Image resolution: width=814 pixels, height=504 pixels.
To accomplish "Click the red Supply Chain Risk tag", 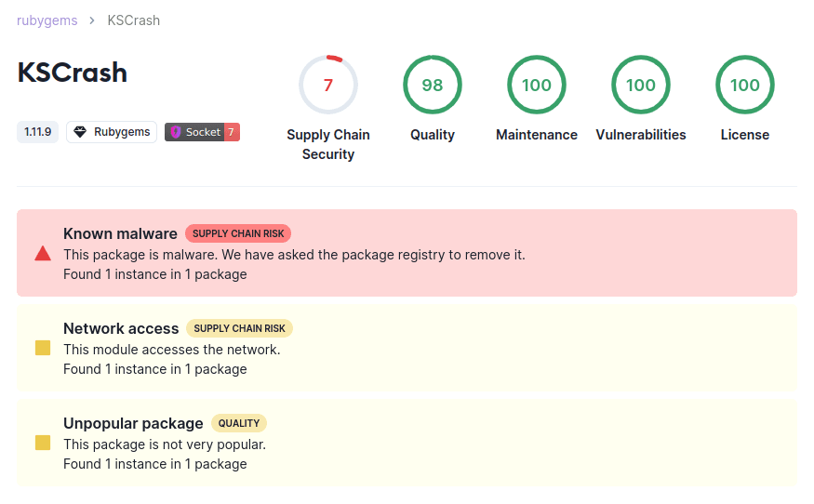I will point(238,233).
